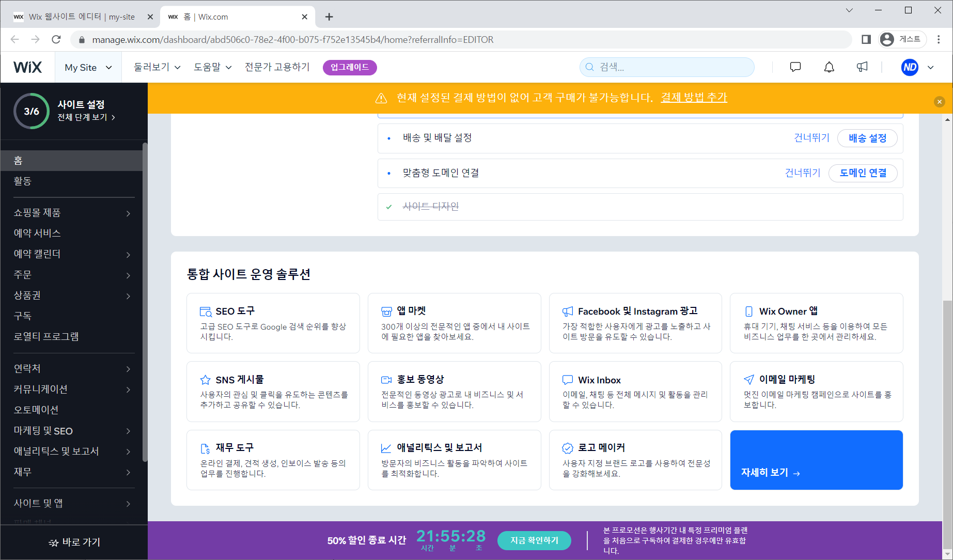Click the 업그레이드 button
The width and height of the screenshot is (953, 560).
coord(350,67)
